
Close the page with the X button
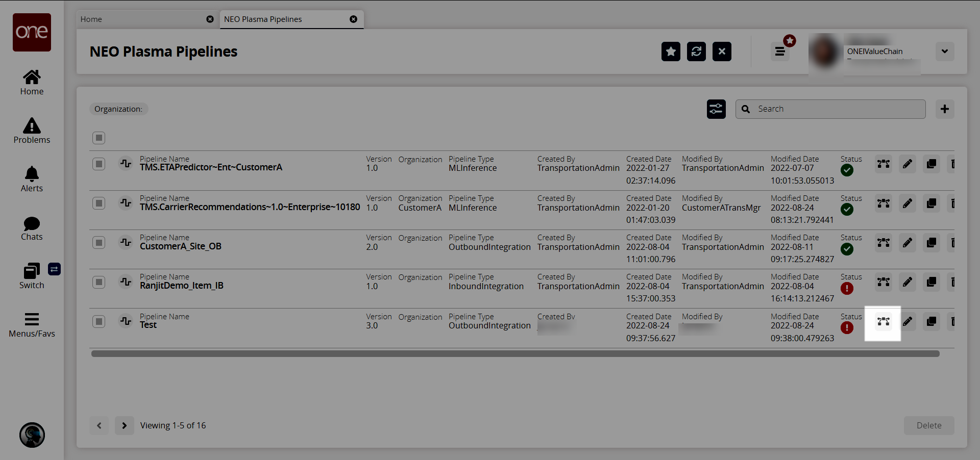point(722,52)
